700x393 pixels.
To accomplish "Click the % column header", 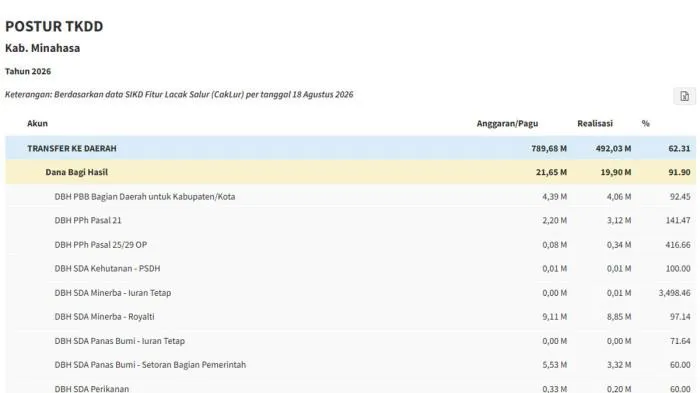I will point(646,123).
